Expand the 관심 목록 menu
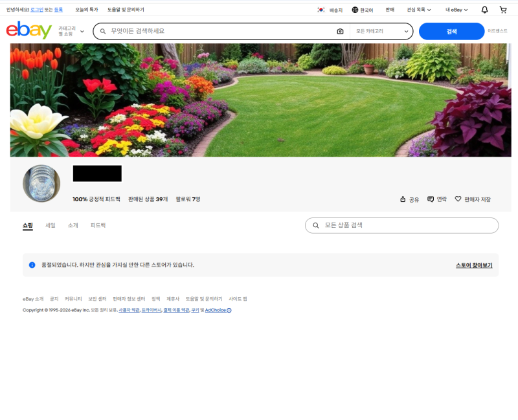 [x=418, y=10]
